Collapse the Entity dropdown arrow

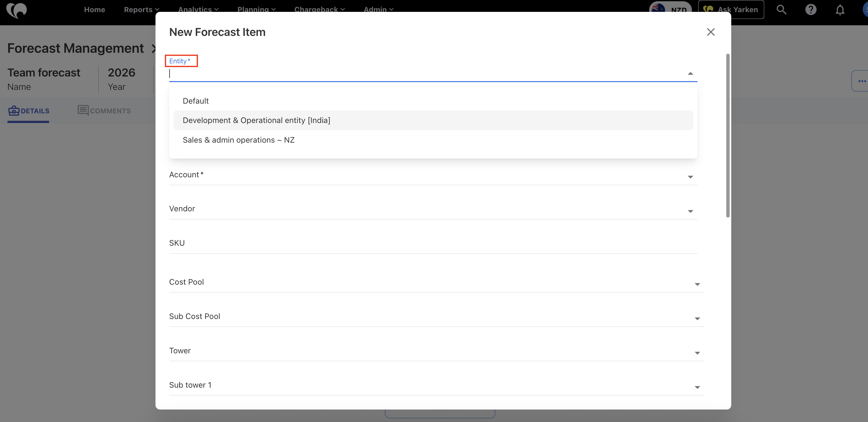[690, 74]
